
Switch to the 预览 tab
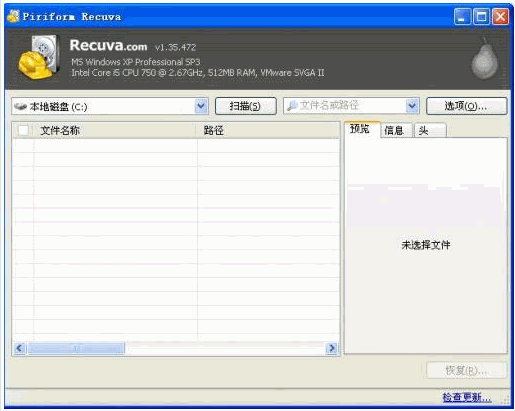pyautogui.click(x=362, y=129)
